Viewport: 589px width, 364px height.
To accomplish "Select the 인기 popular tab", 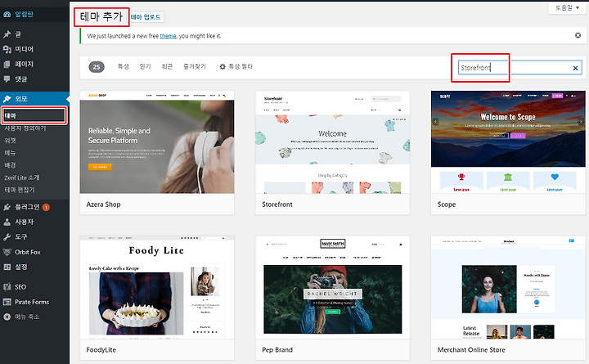I will (x=145, y=66).
